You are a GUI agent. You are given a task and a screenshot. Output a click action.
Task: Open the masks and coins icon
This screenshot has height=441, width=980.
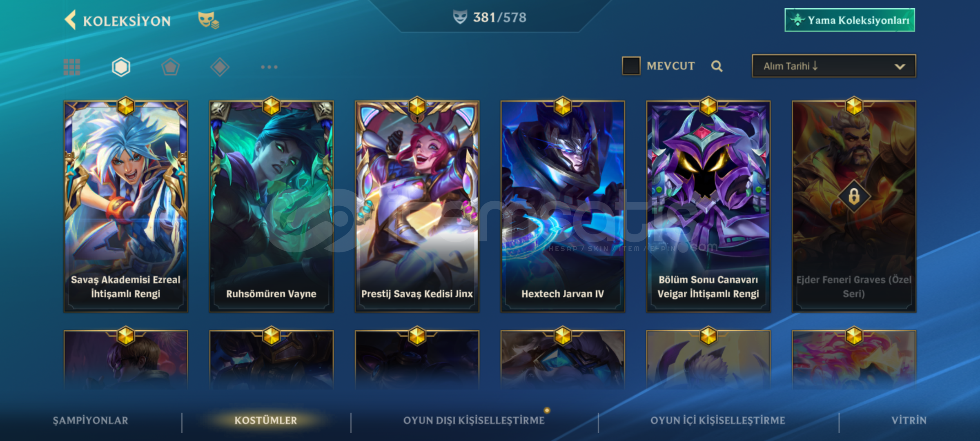pos(208,20)
